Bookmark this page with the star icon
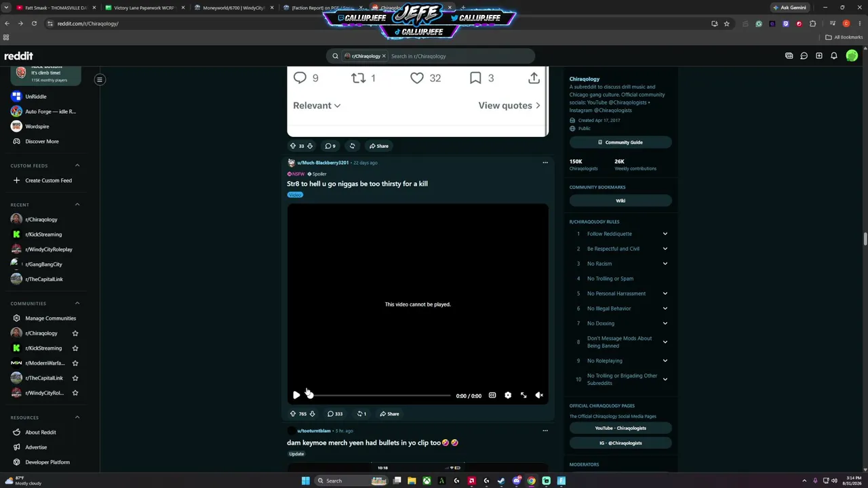 click(727, 24)
